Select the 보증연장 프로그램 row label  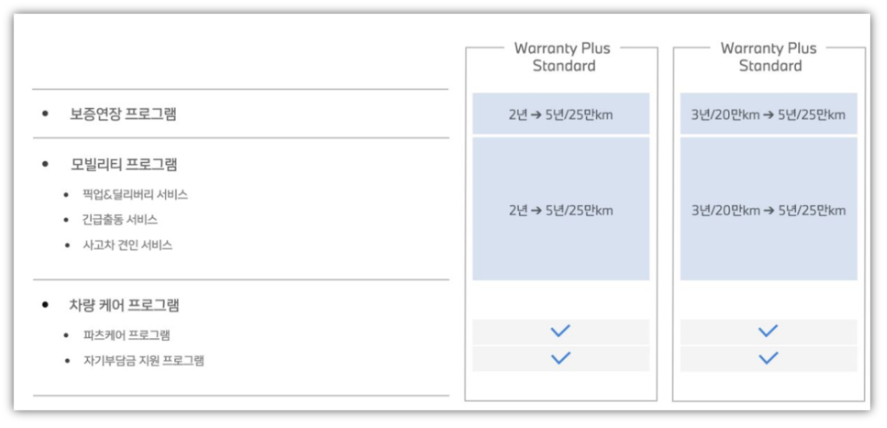(123, 115)
